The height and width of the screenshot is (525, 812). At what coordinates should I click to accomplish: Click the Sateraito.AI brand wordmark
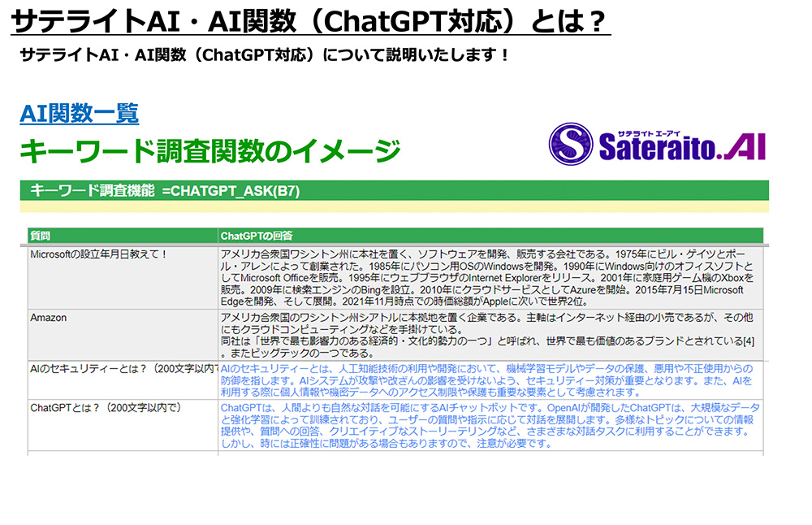[x=682, y=145]
